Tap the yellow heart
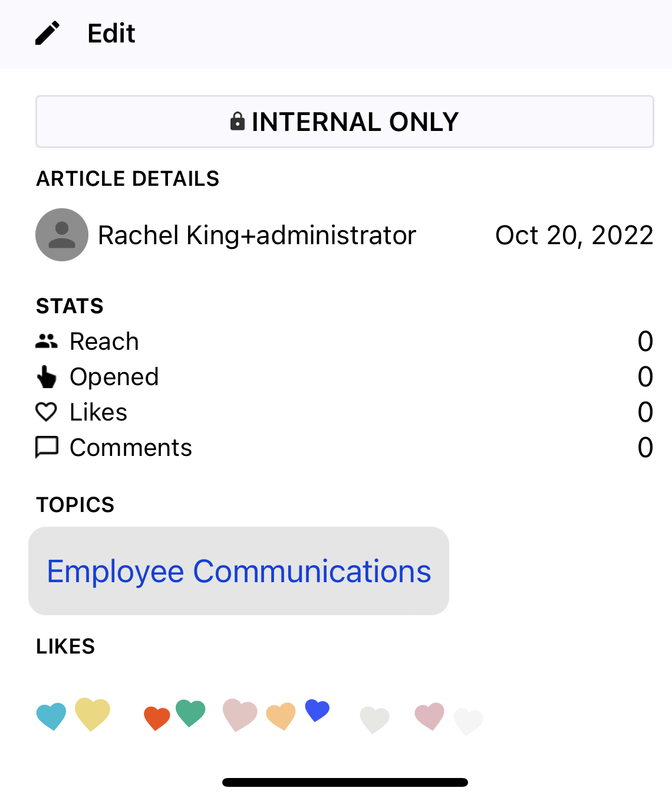Screen dimensions: 672x801 tap(93, 714)
